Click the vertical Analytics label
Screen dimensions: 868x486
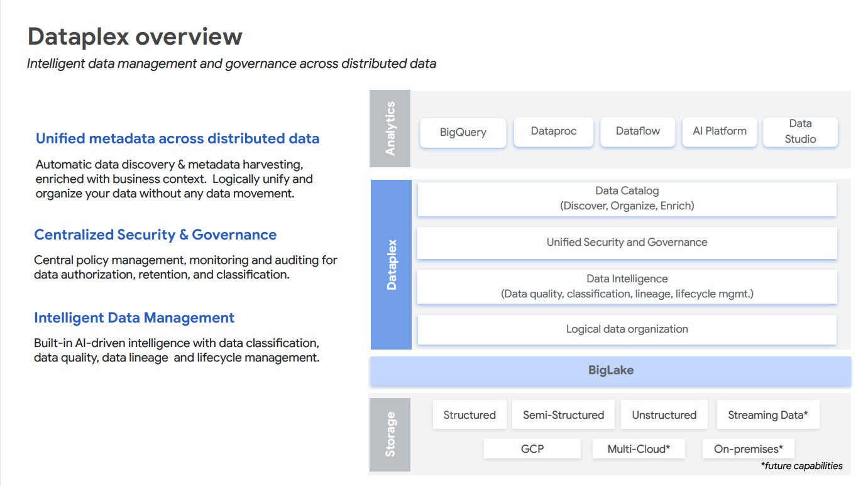390,129
